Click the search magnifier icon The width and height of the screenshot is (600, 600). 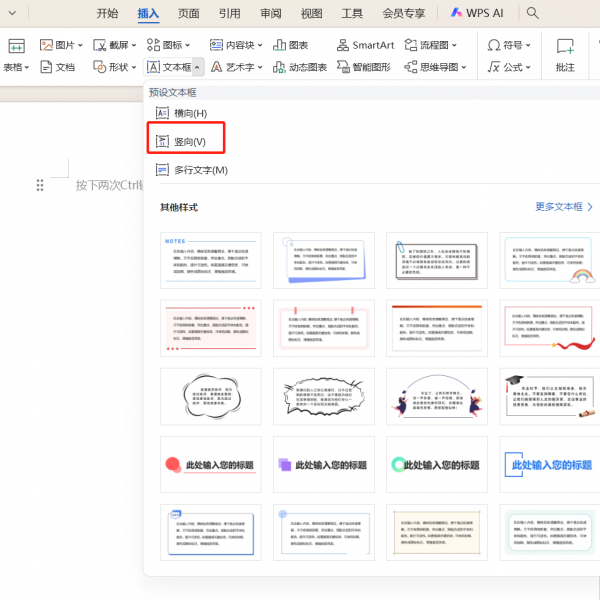pyautogui.click(x=533, y=13)
